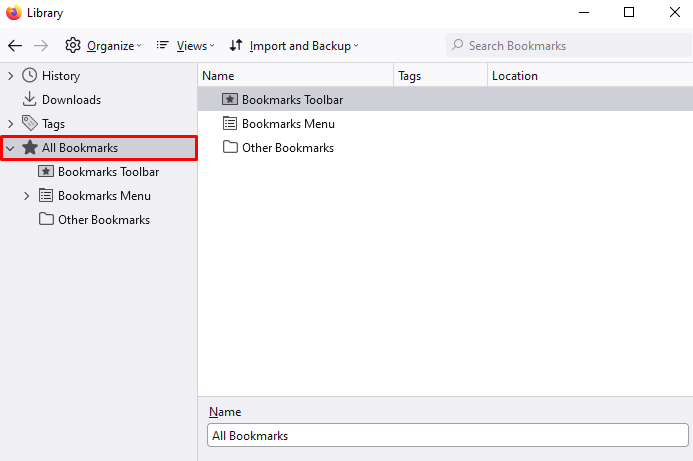Expand the History tree node
Screen dimensions: 693x461
pyautogui.click(x=11, y=76)
